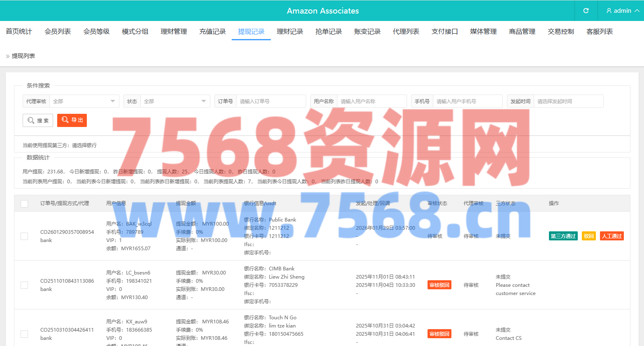Open the agent review dropdown
This screenshot has height=346, width=644.
coord(84,101)
